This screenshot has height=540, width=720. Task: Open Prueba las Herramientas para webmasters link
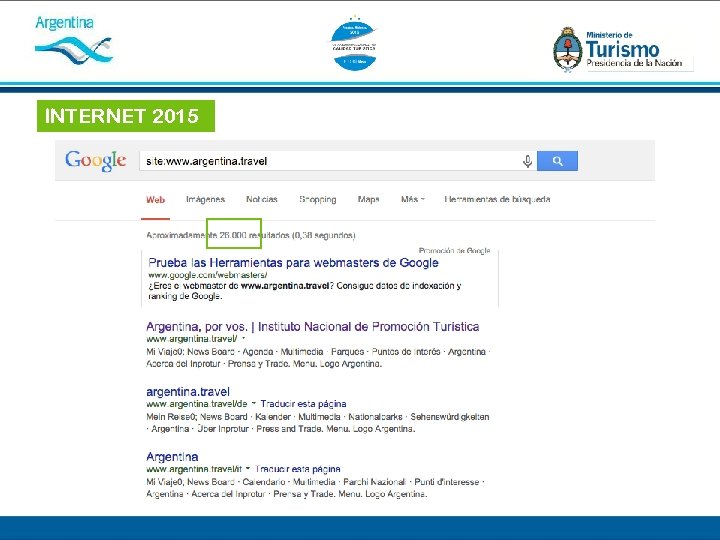pos(293,263)
